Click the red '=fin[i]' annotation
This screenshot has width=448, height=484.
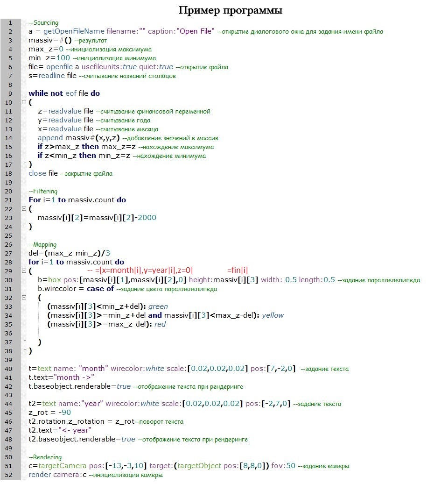[x=238, y=270]
